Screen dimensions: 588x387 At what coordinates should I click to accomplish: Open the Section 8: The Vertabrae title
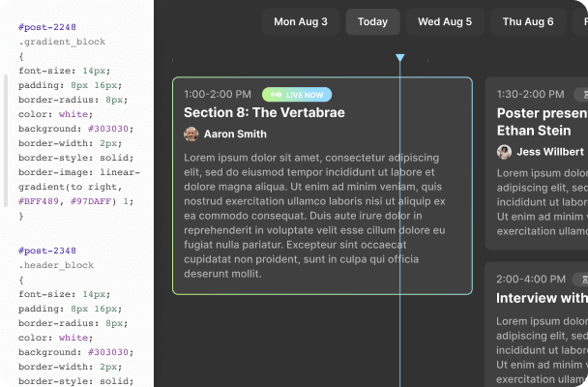(x=264, y=113)
